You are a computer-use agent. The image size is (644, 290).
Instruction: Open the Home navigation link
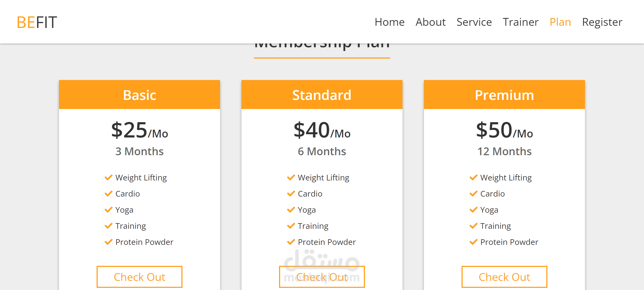pos(389,22)
